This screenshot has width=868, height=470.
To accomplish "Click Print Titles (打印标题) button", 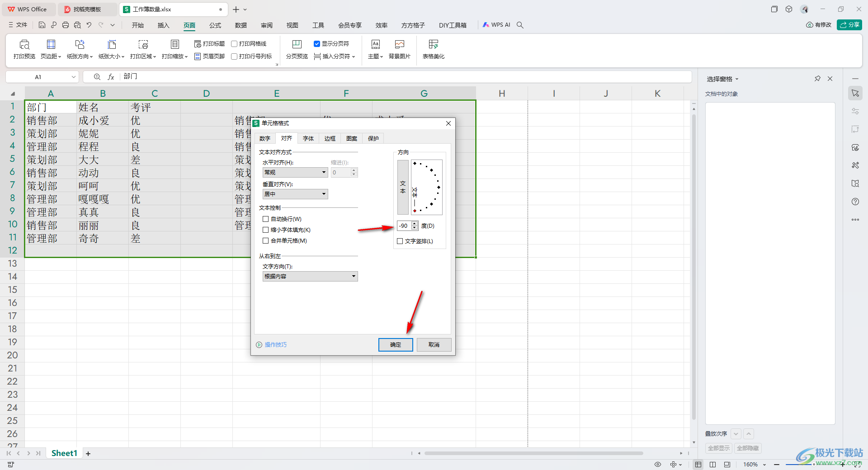I will [x=209, y=44].
